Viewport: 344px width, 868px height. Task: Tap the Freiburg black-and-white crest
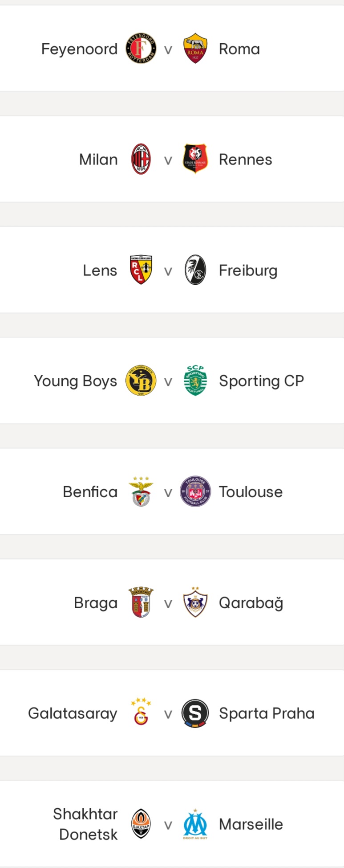coord(195,270)
